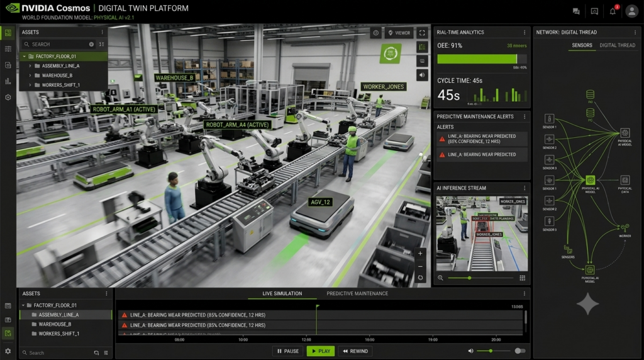Expand the WORKERS_SHIFT_1 folder chevron

tap(30, 85)
